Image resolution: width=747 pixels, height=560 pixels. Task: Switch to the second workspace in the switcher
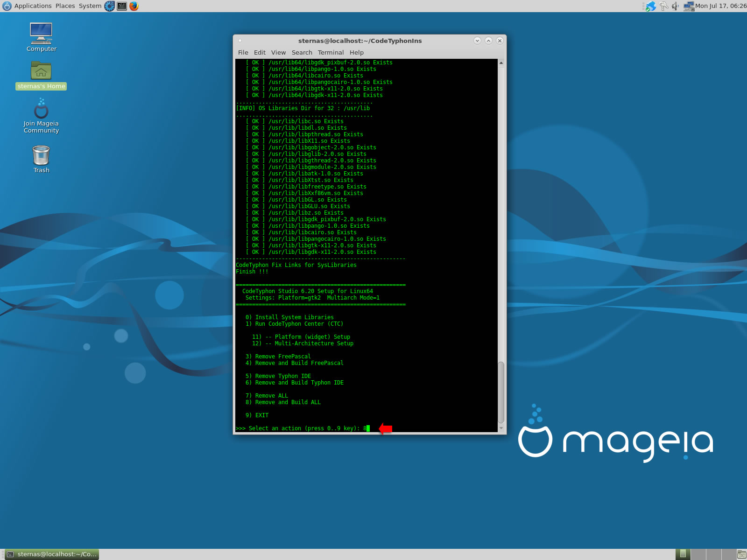(698, 554)
